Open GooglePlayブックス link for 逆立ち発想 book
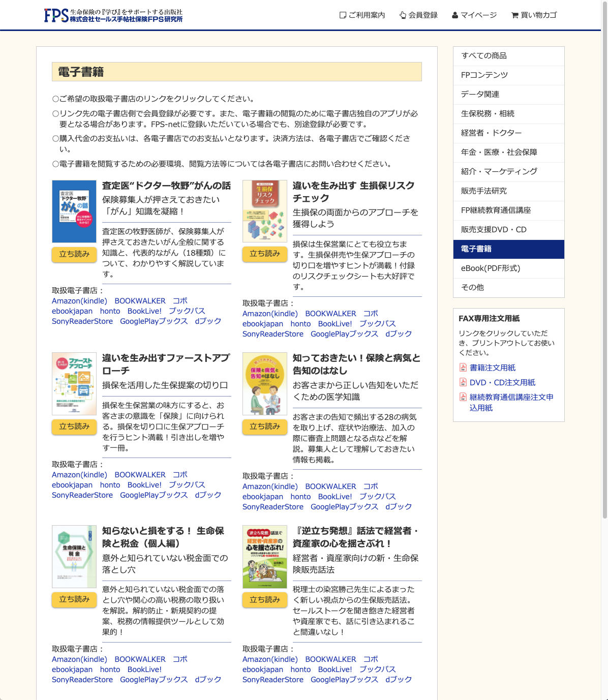Viewport: 608px width, 700px height. (x=344, y=680)
